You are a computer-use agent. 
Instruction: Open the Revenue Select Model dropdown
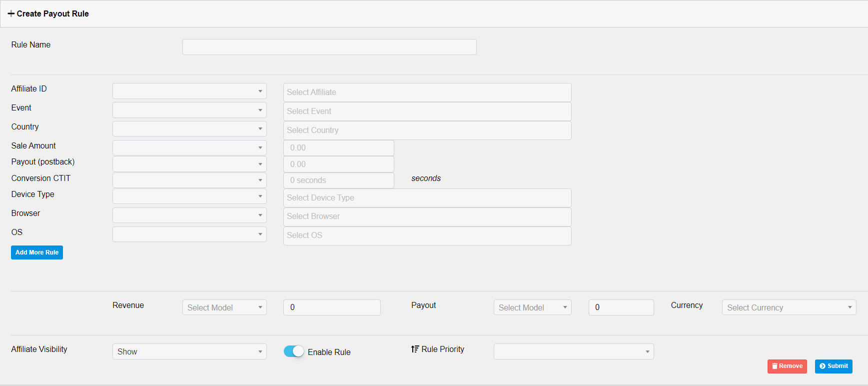(x=224, y=307)
